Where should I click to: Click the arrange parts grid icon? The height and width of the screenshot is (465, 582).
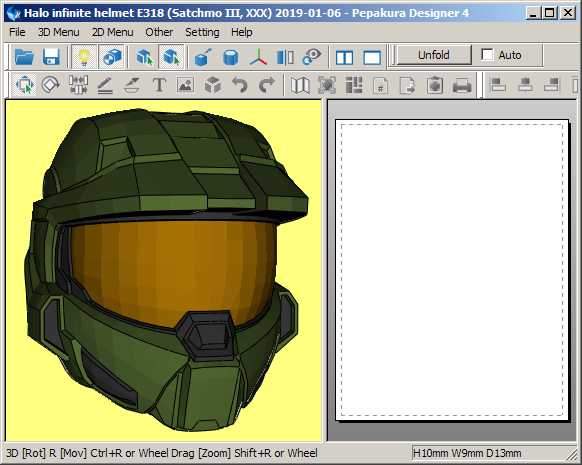coord(354,85)
